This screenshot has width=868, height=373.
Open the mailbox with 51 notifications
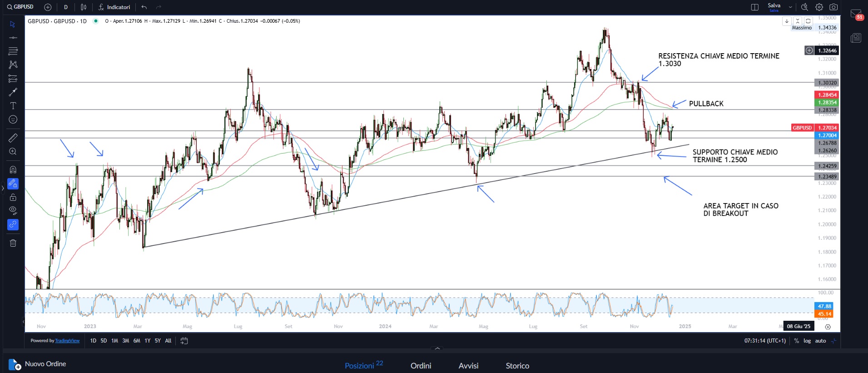click(x=856, y=15)
